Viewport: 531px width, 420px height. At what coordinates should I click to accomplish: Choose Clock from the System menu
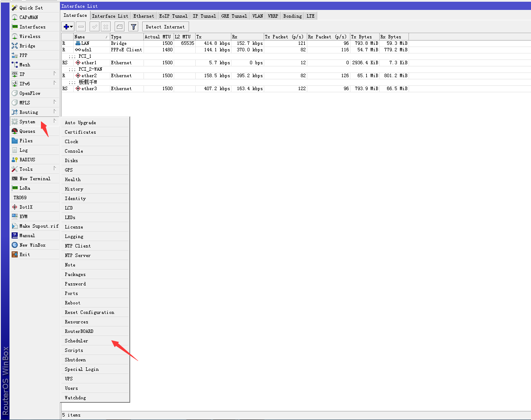95,141
